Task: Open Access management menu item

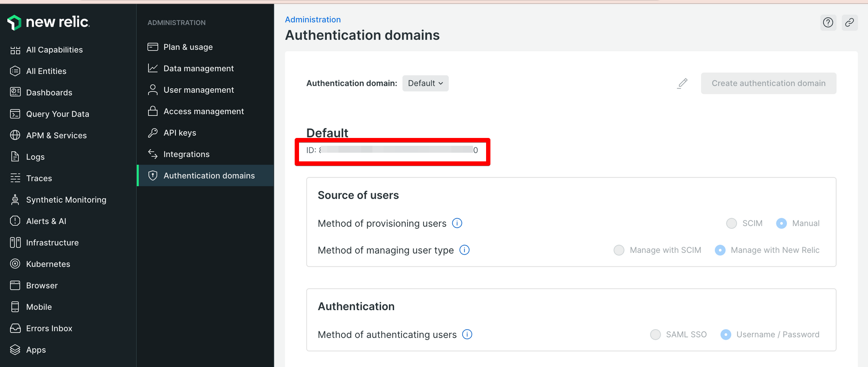Action: point(203,111)
